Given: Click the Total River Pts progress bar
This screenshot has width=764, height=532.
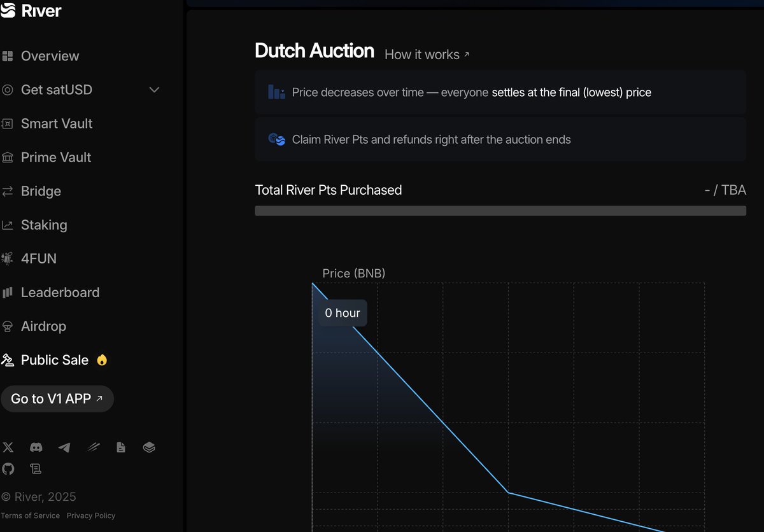Looking at the screenshot, I should (x=500, y=211).
